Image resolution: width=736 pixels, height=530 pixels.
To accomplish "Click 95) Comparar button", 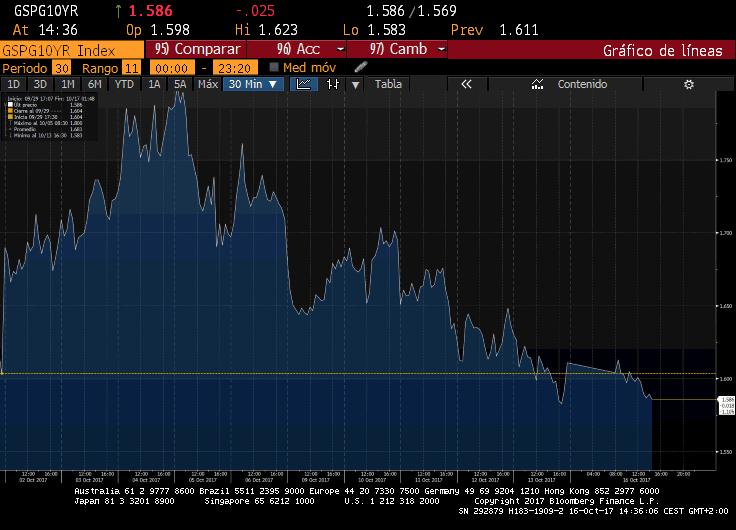I will pos(196,49).
